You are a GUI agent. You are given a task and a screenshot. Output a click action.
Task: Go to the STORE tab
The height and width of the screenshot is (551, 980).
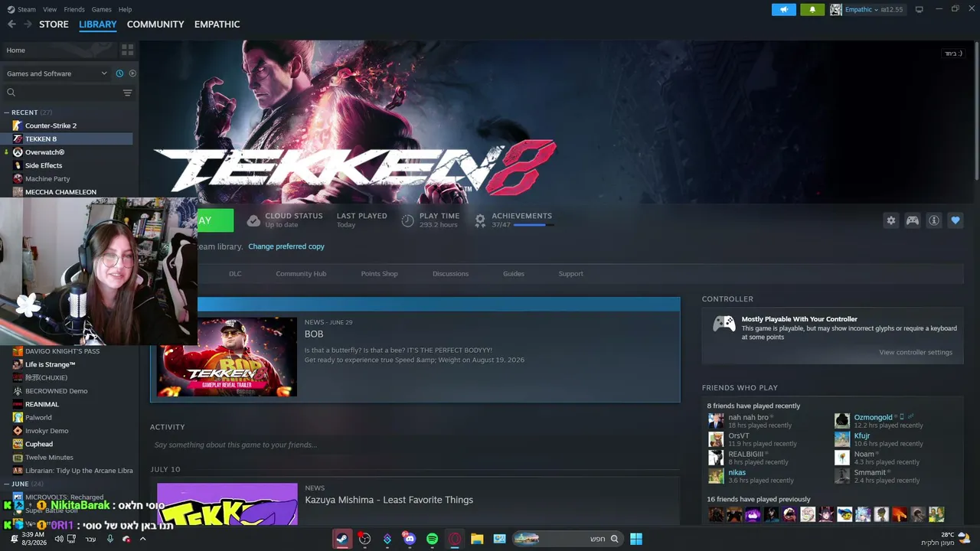54,24
